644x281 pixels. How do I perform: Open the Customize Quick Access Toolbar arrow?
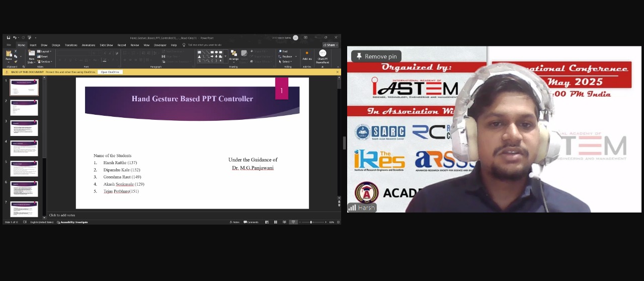[36, 38]
